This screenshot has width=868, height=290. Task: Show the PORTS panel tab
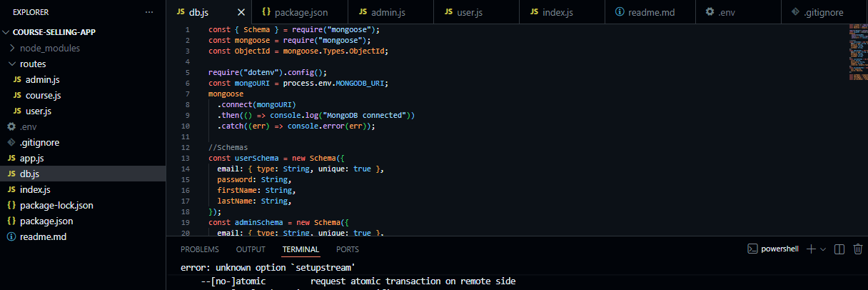(348, 249)
